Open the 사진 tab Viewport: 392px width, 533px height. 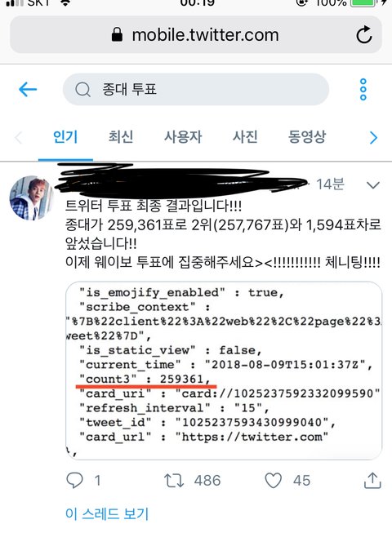coord(245,136)
